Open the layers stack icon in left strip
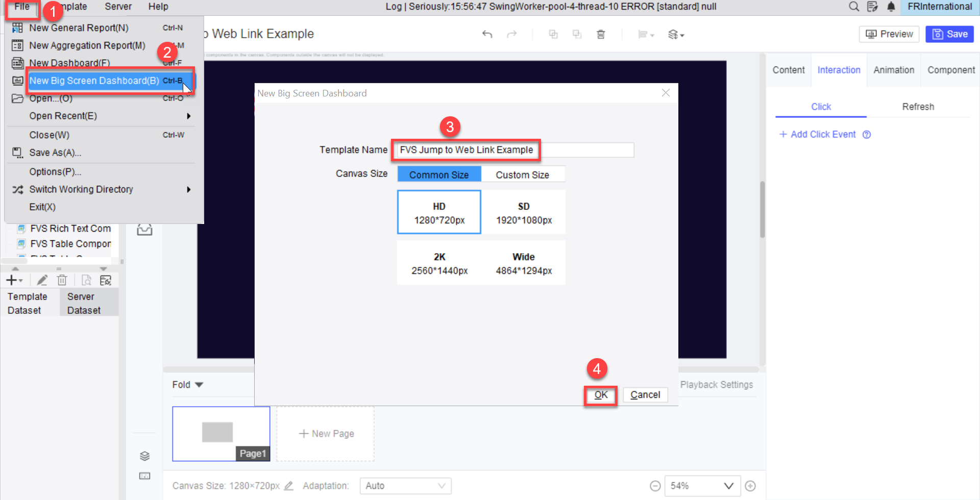 pyautogui.click(x=144, y=456)
